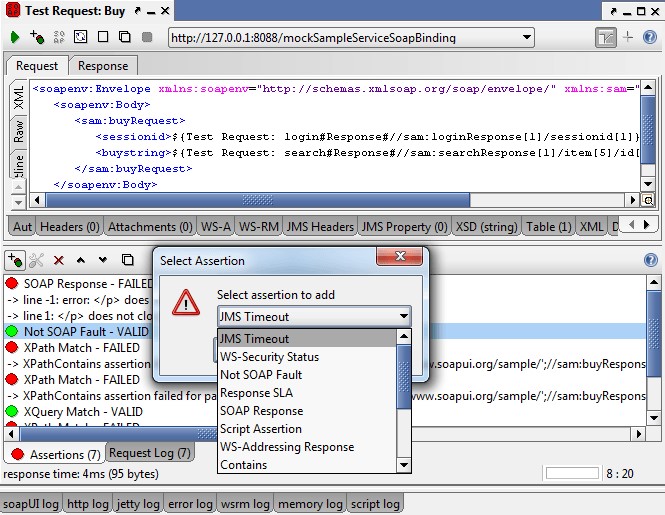Switch to the Response tab

[103, 65]
